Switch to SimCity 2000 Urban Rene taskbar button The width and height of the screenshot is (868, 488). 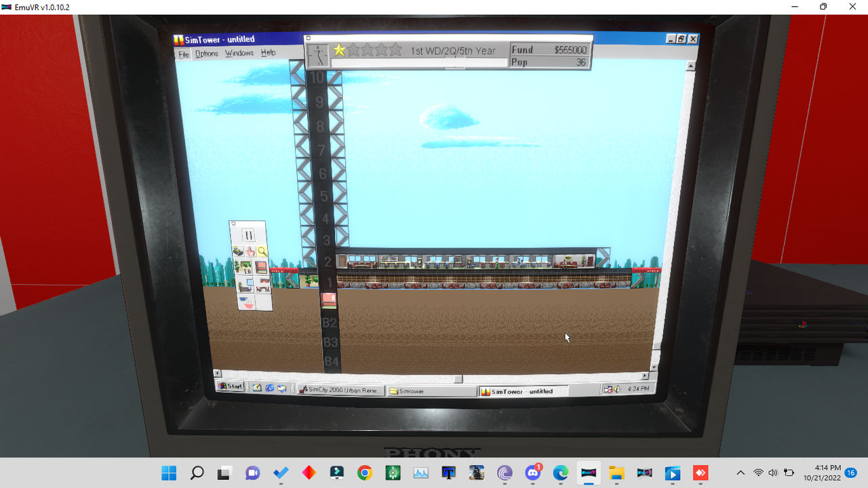click(x=340, y=390)
